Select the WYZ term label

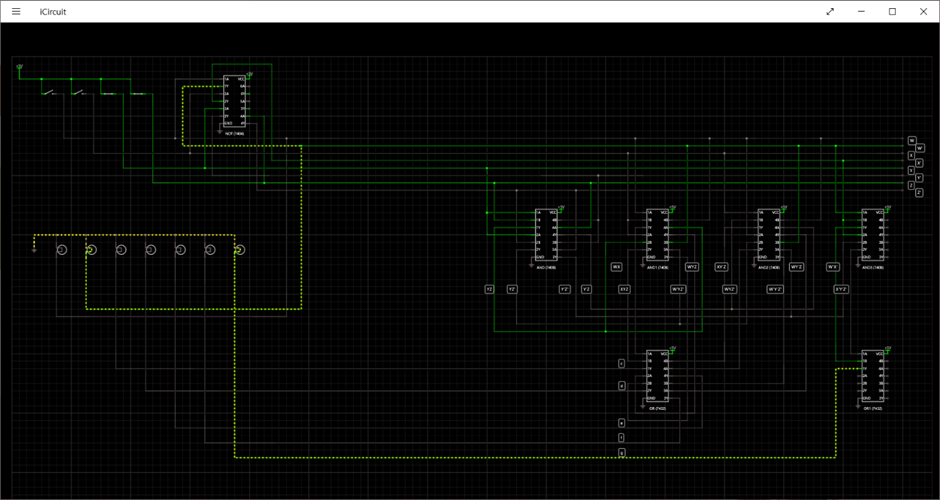coord(692,267)
